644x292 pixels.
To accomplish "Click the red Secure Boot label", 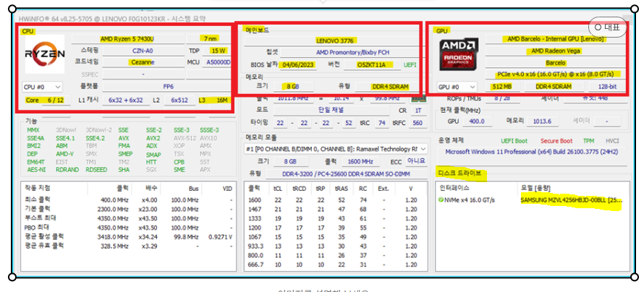I will [x=556, y=141].
